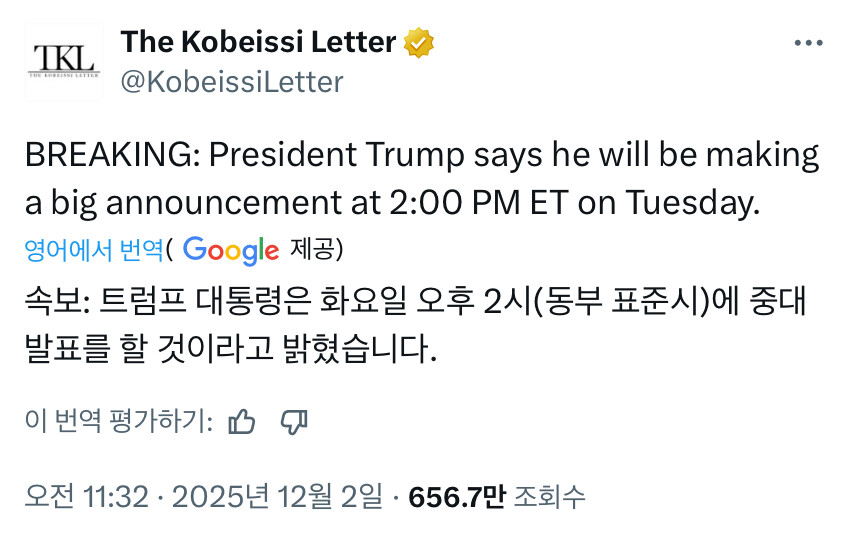Screen dimensions: 841x542
Task: Click 'Tuesday' in the English tweet text
Action: [692, 203]
